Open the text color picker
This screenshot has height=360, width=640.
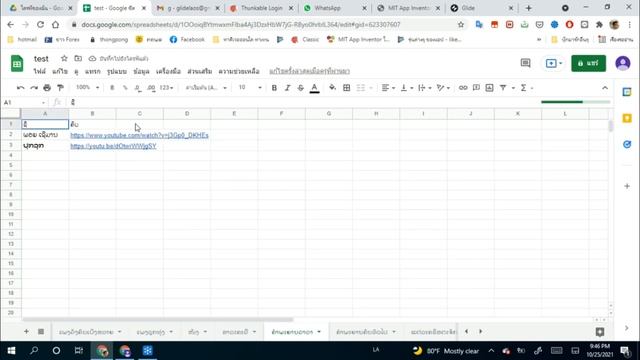(x=314, y=88)
